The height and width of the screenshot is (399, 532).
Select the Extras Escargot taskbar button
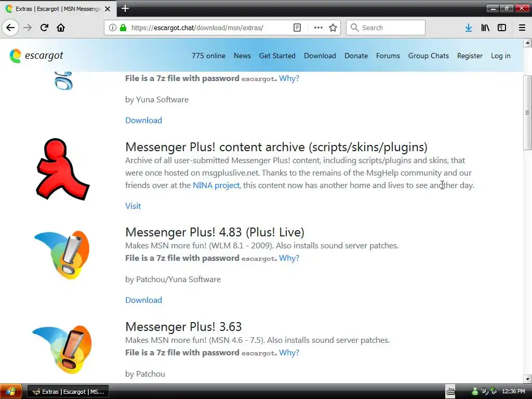coord(68,392)
